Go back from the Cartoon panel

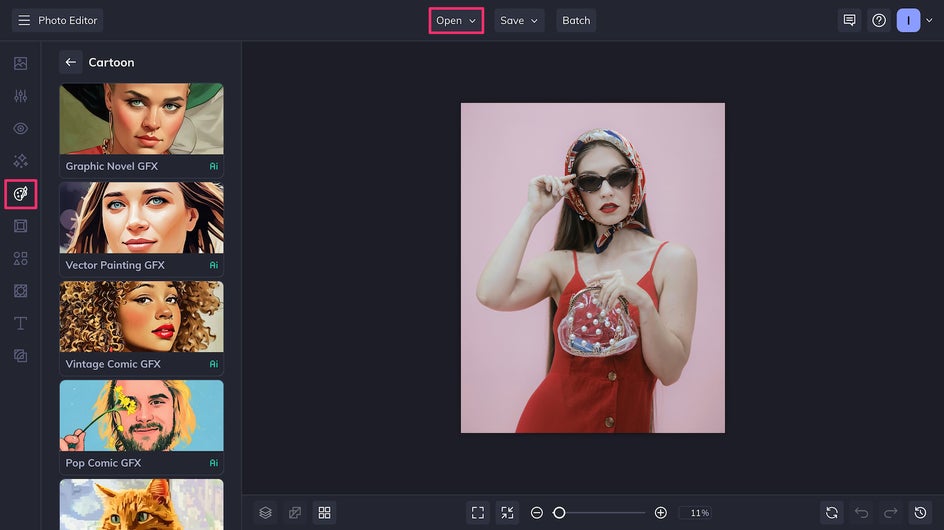[71, 62]
